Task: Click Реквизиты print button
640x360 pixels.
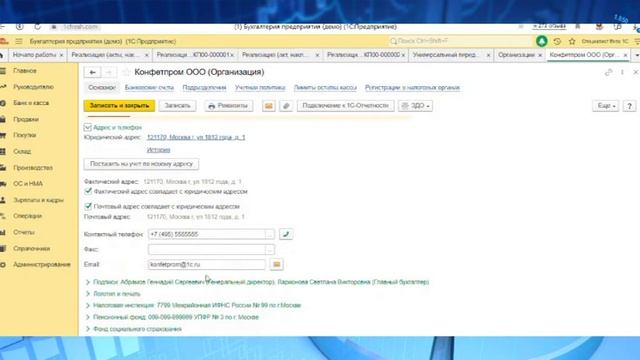Action: (x=228, y=106)
